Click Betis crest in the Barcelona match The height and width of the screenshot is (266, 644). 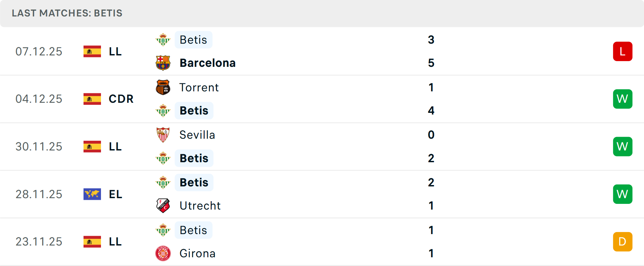(x=163, y=40)
